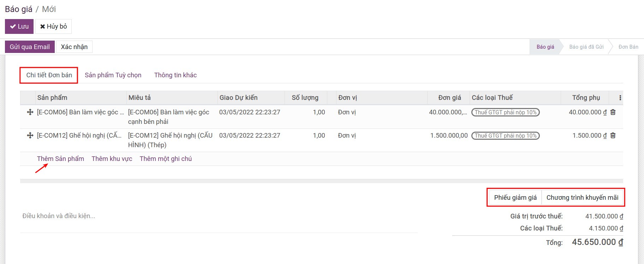The image size is (644, 264).
Task: Click Thêm Sản phẩm link
Action: pos(60,159)
